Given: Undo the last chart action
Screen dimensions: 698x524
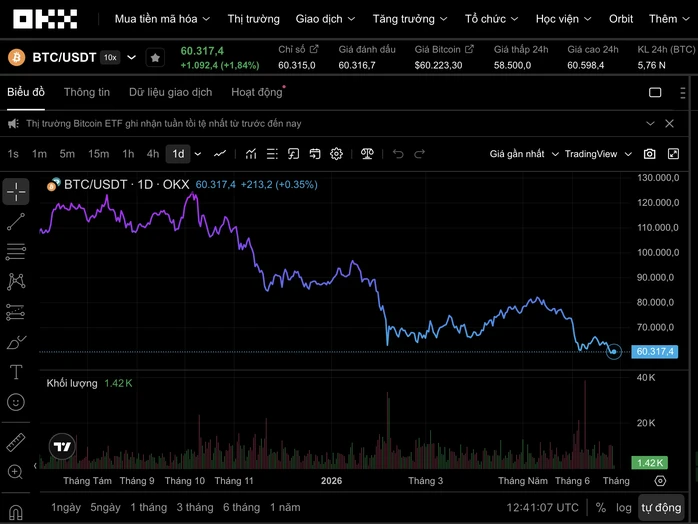Looking at the screenshot, I should pyautogui.click(x=398, y=154).
